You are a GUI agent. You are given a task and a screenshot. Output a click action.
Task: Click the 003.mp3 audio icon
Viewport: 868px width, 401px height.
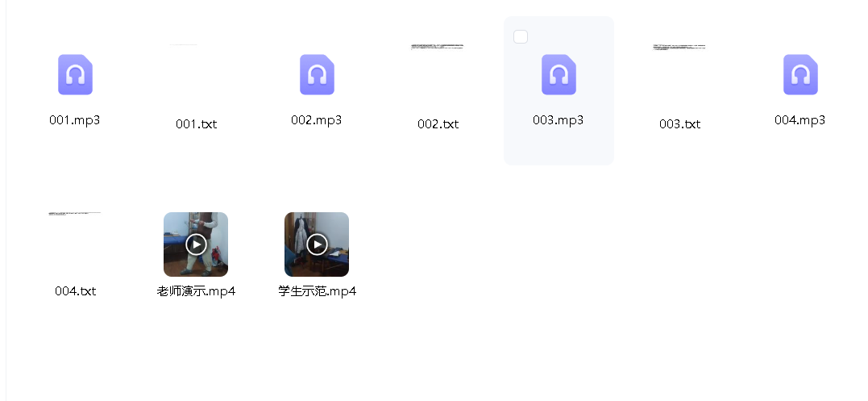[x=559, y=75]
